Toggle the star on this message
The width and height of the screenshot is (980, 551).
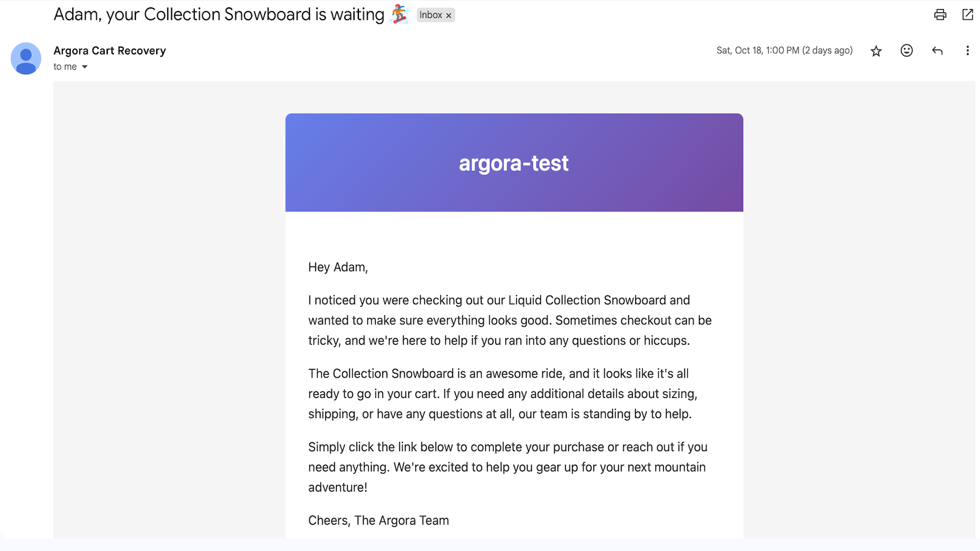point(876,51)
